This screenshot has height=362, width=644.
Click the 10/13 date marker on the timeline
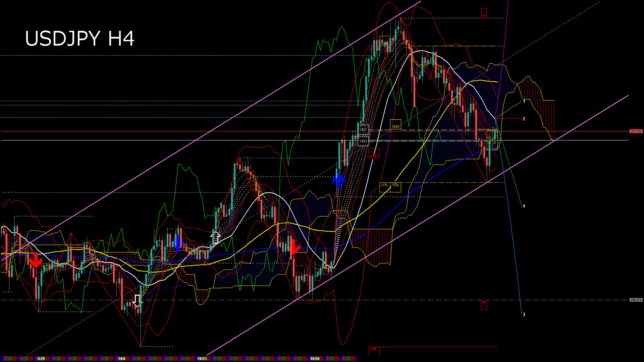[x=202, y=359]
